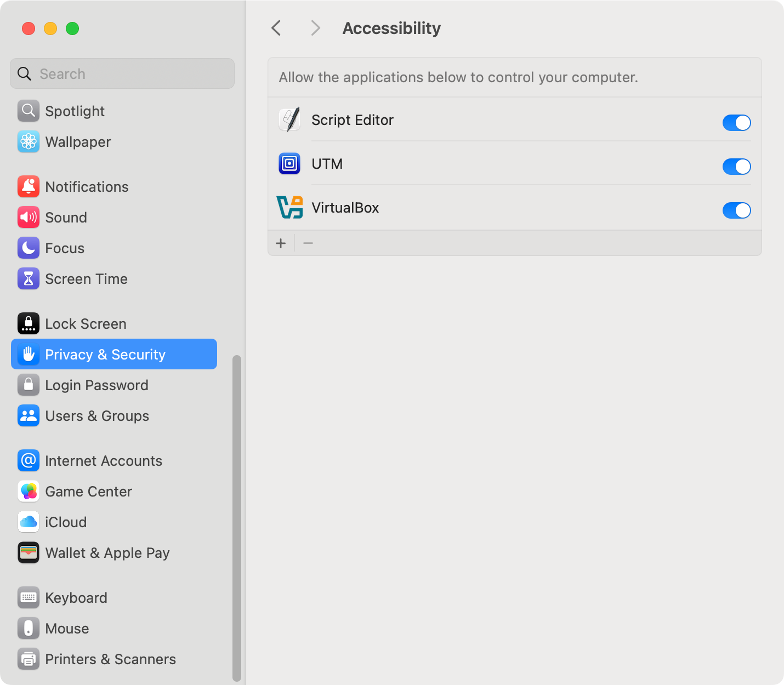The height and width of the screenshot is (685, 784).
Task: Click the Screen Time hourglass icon
Action: pos(29,278)
